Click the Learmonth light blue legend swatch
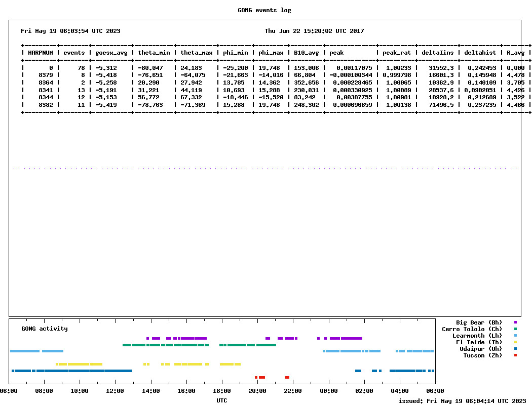532x405 pixels. click(515, 336)
